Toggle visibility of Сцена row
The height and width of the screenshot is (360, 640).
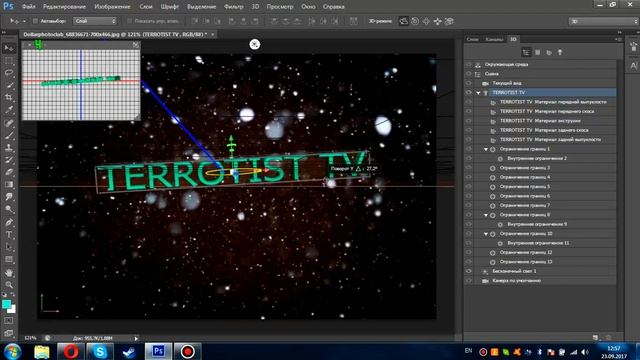[x=469, y=74]
